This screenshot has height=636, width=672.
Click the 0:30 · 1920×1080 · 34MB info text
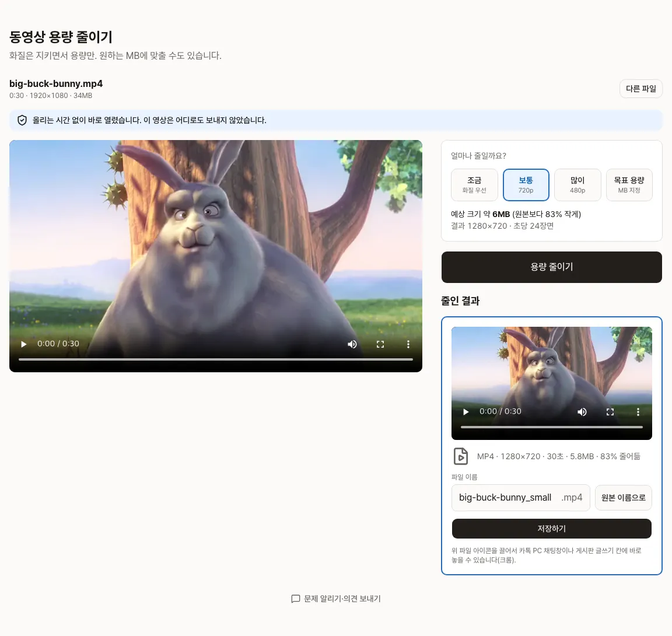(x=51, y=96)
